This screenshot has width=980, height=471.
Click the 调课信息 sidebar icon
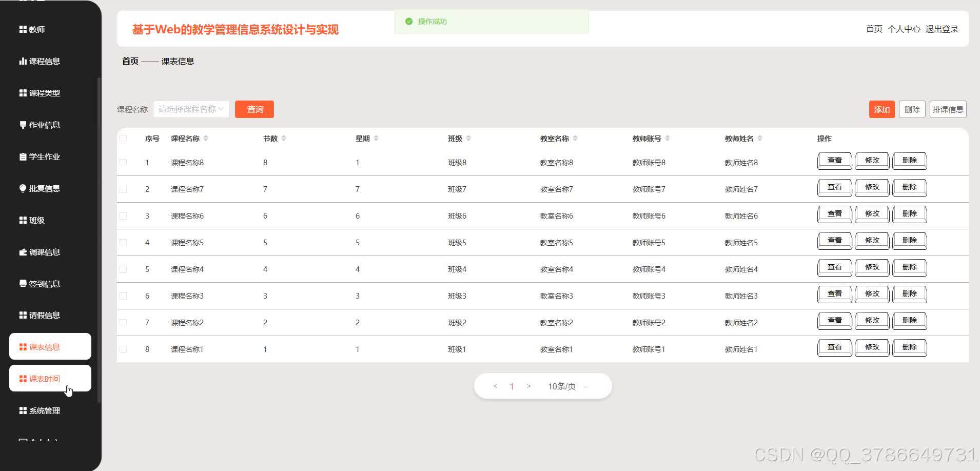click(23, 252)
